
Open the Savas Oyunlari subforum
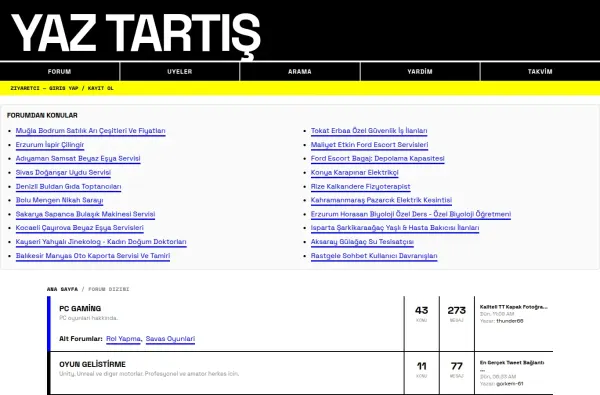[170, 339]
